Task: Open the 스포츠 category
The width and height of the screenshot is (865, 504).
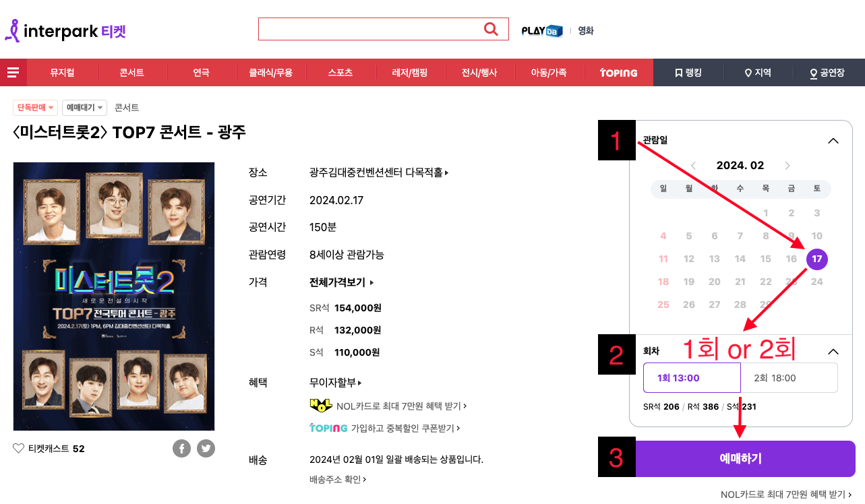Action: [340, 73]
